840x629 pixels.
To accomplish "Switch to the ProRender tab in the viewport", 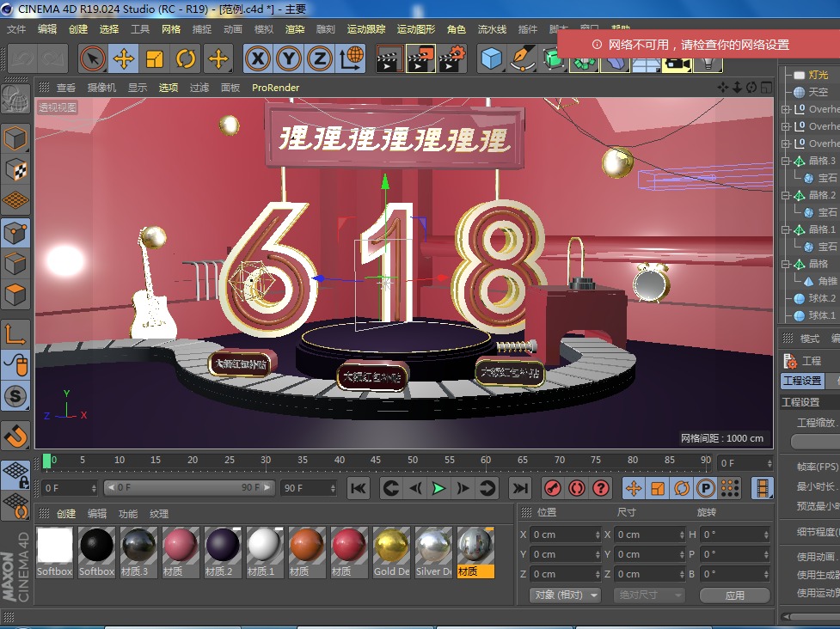I will click(x=274, y=87).
